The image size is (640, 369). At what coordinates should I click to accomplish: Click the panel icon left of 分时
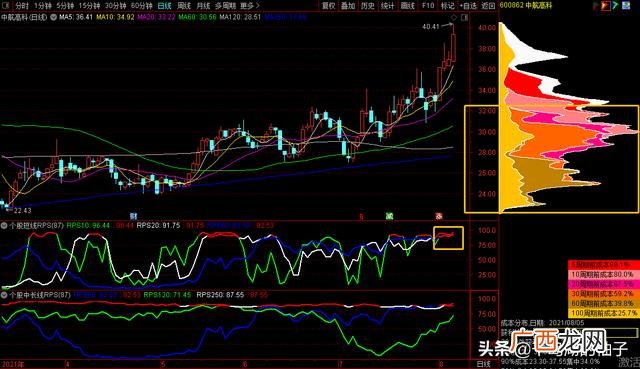(x=6, y=6)
